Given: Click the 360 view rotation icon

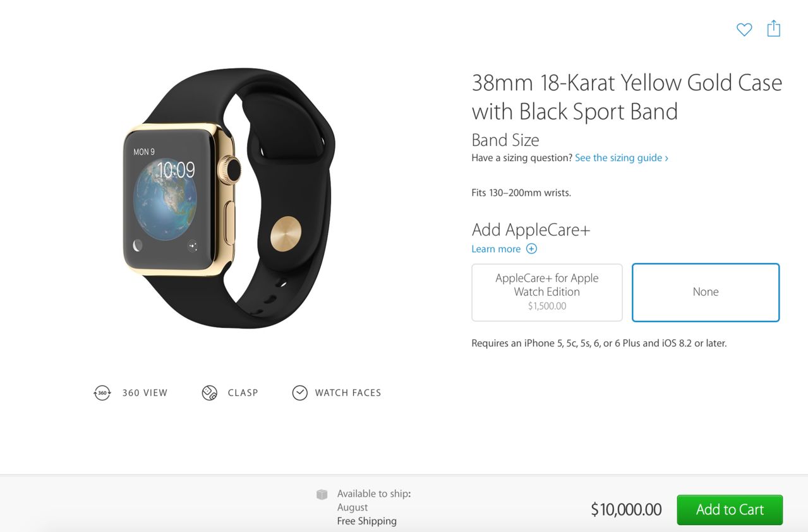Looking at the screenshot, I should [102, 393].
